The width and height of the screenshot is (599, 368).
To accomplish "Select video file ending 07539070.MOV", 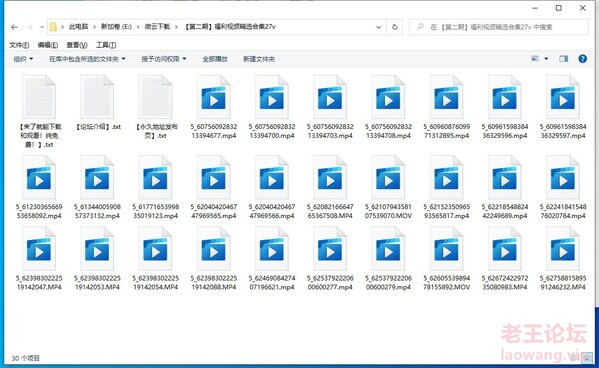I will pyautogui.click(x=388, y=187).
